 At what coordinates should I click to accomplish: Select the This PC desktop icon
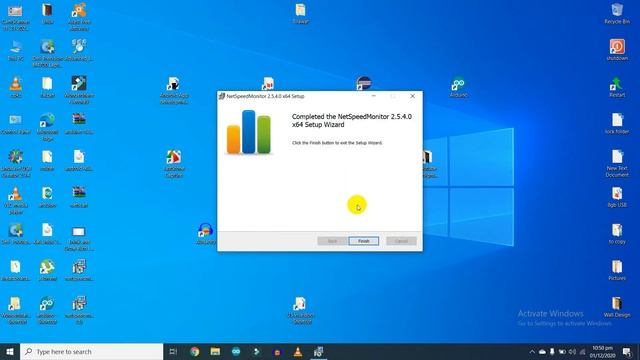[x=16, y=50]
